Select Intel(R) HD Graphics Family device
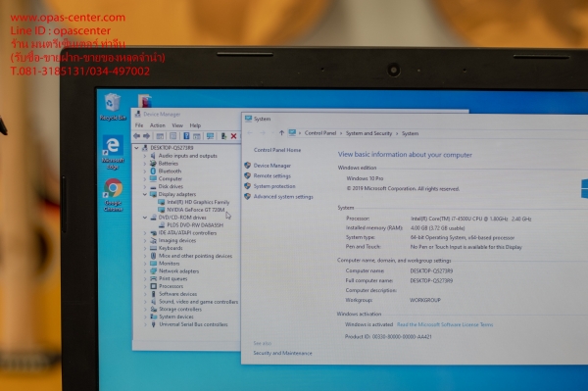This screenshot has width=588, height=391. pos(198,202)
